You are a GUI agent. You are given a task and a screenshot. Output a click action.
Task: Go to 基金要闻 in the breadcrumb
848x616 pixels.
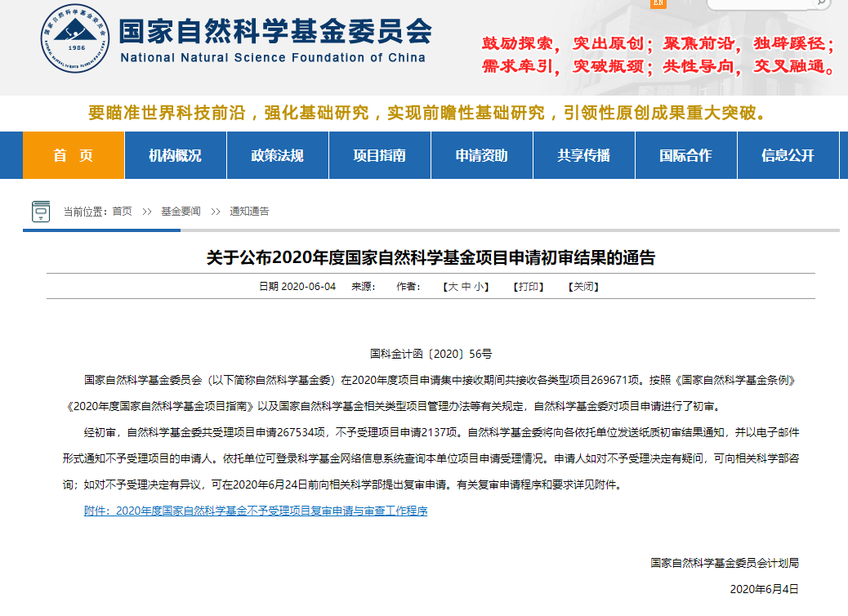tap(181, 212)
